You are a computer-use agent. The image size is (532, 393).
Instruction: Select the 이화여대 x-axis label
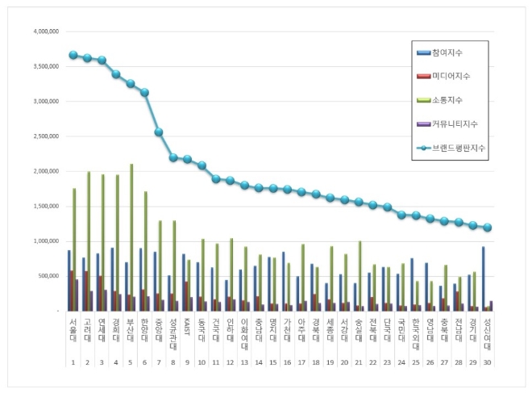[244, 332]
